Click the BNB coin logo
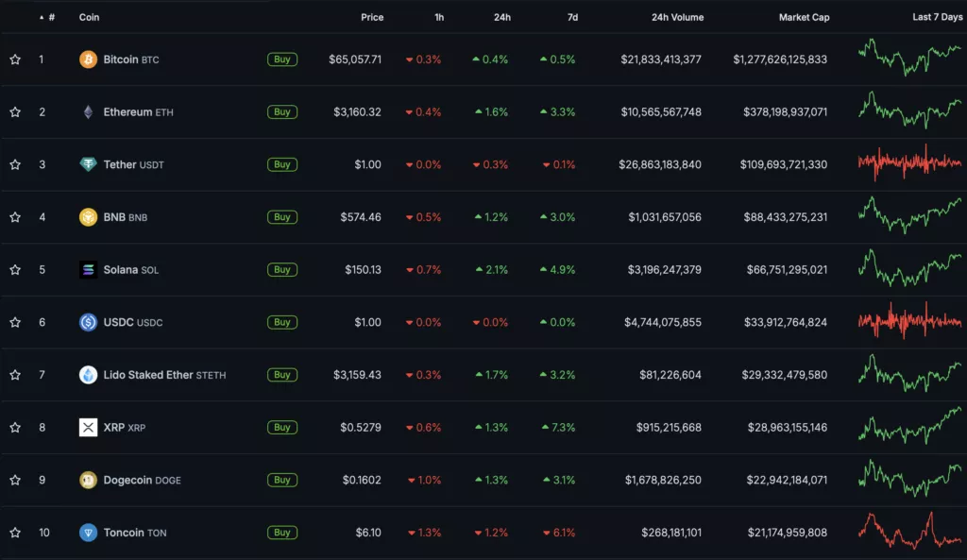This screenshot has height=560, width=967. 88,217
